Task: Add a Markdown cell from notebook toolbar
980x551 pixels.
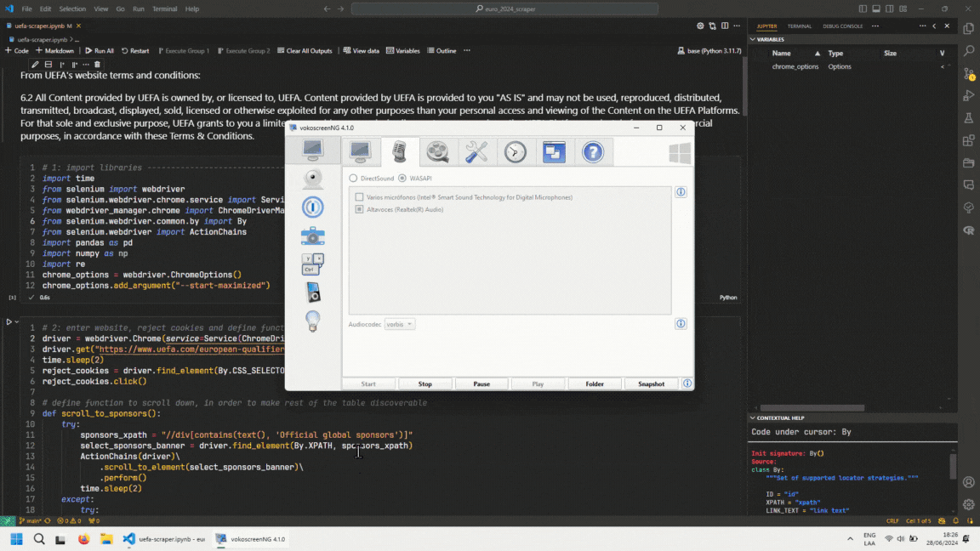Action: [55, 51]
